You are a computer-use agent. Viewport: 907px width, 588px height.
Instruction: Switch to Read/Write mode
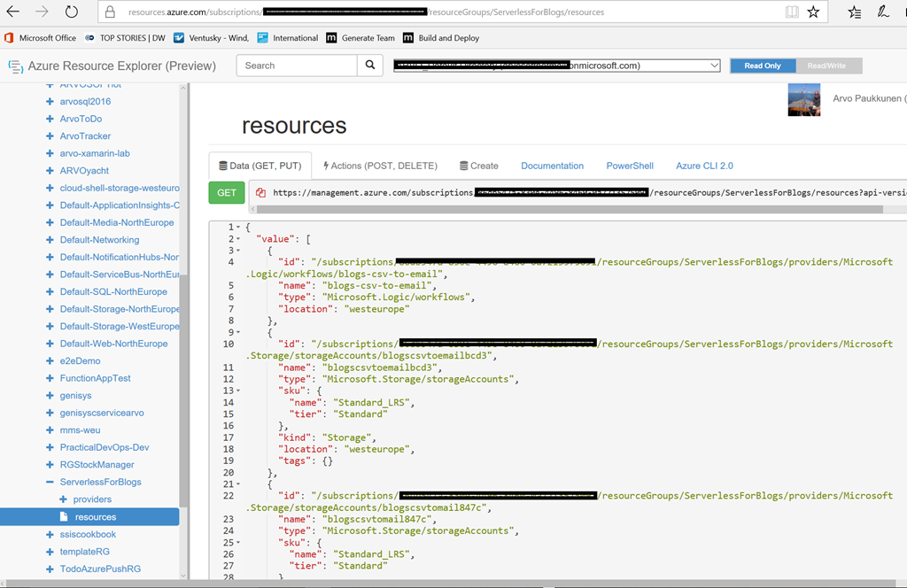pyautogui.click(x=827, y=66)
